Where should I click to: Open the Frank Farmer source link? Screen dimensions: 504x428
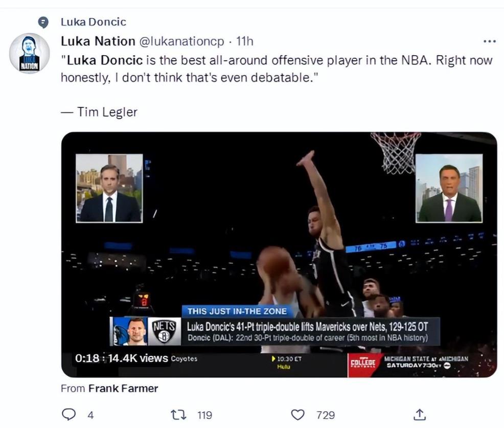click(x=123, y=389)
